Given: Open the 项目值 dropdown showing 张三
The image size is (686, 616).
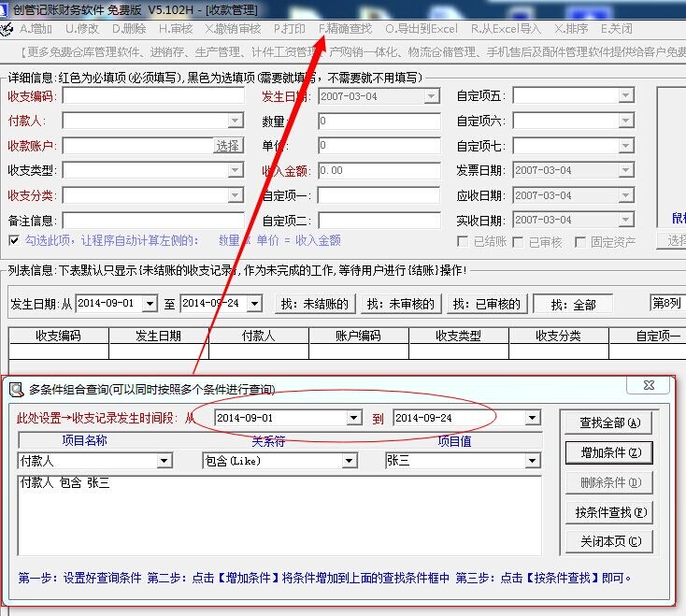Looking at the screenshot, I should click(x=533, y=461).
